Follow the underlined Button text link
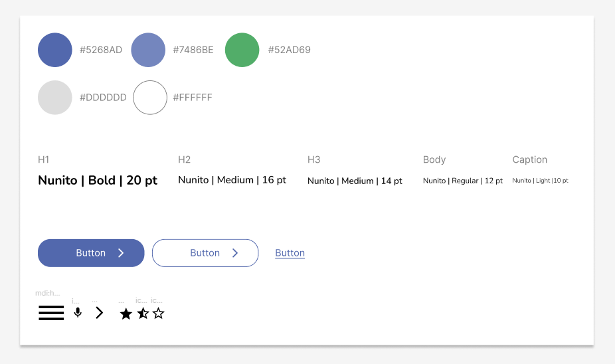 (x=290, y=253)
